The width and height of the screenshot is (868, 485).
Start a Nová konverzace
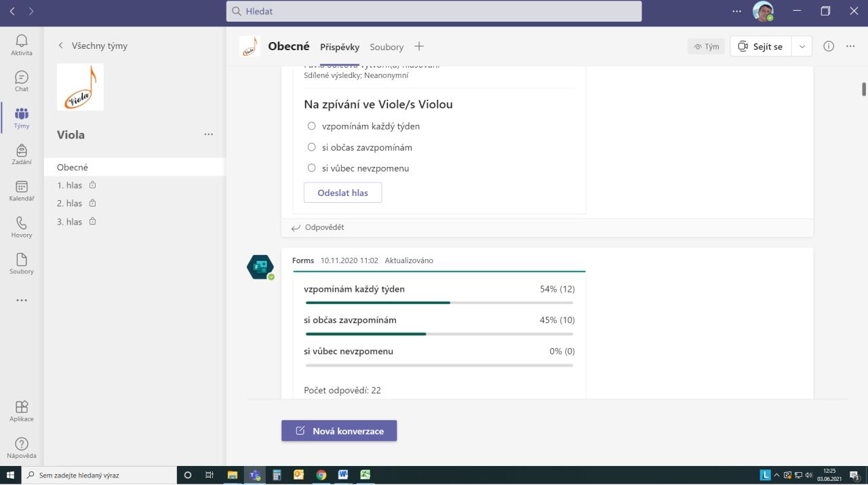click(x=339, y=431)
